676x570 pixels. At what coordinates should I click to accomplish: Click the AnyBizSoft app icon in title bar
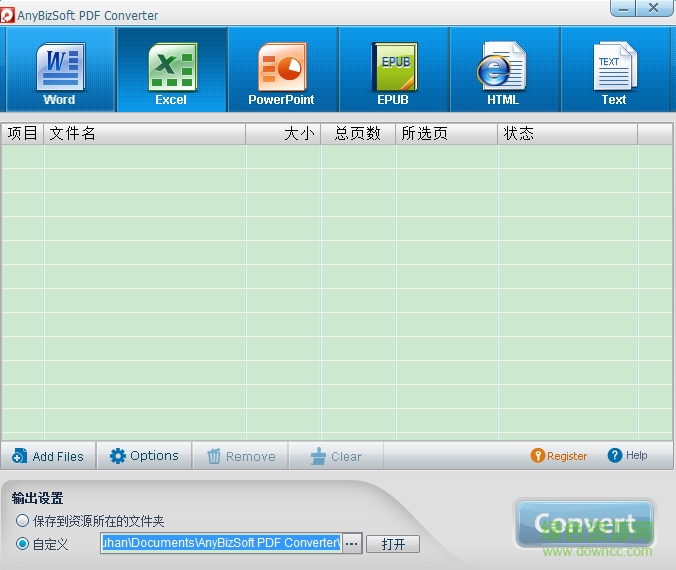pyautogui.click(x=7, y=16)
